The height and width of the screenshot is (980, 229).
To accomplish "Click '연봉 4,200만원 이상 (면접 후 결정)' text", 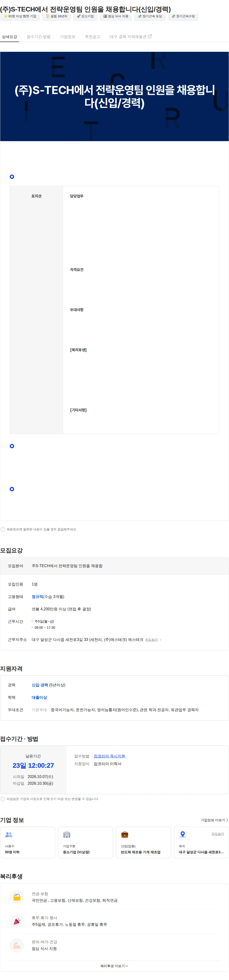I will point(61,609).
